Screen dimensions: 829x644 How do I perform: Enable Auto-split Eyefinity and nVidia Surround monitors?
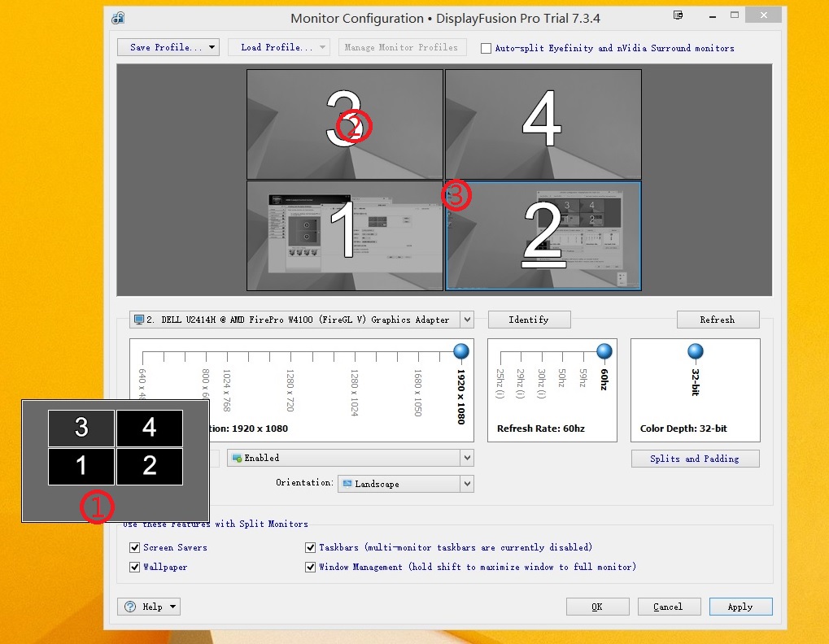[x=486, y=48]
